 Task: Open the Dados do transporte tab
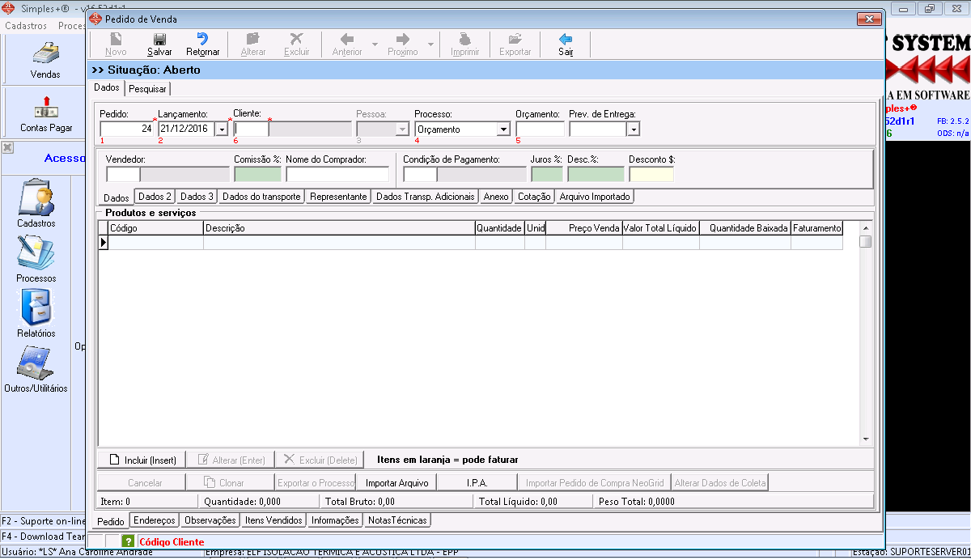coord(261,197)
